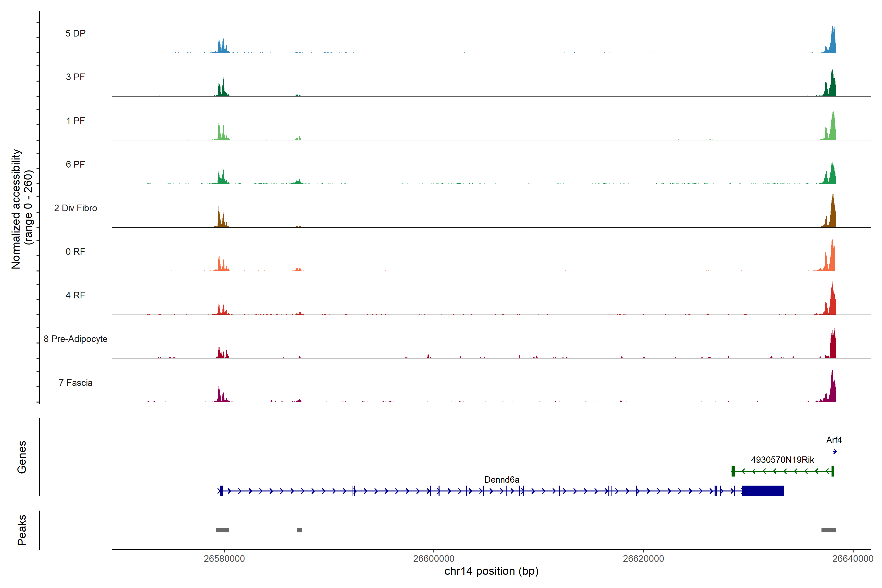882x588 pixels.
Task: Click the chr14 position (bp) axis title
Action: [x=491, y=571]
